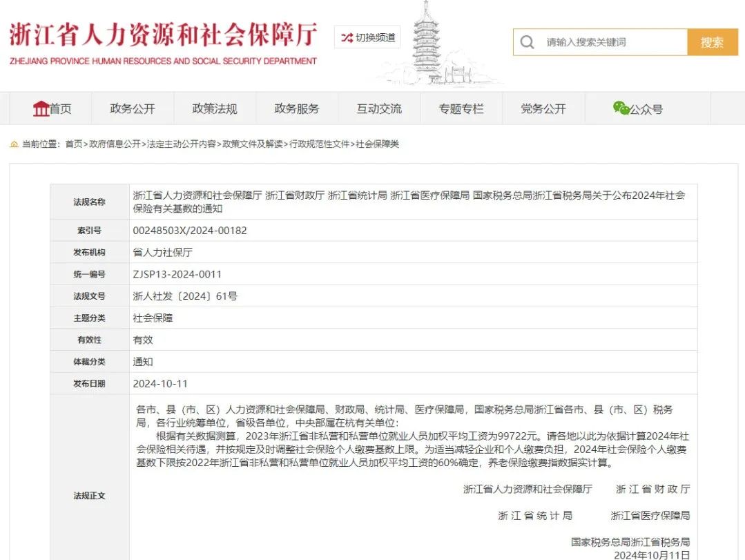Viewport: 745px width, 560px height.
Task: Select 党务公开 in the navigation bar
Action: 543,109
